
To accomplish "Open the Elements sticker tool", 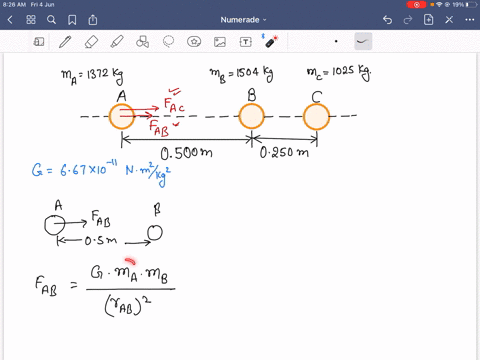I will [x=194, y=42].
